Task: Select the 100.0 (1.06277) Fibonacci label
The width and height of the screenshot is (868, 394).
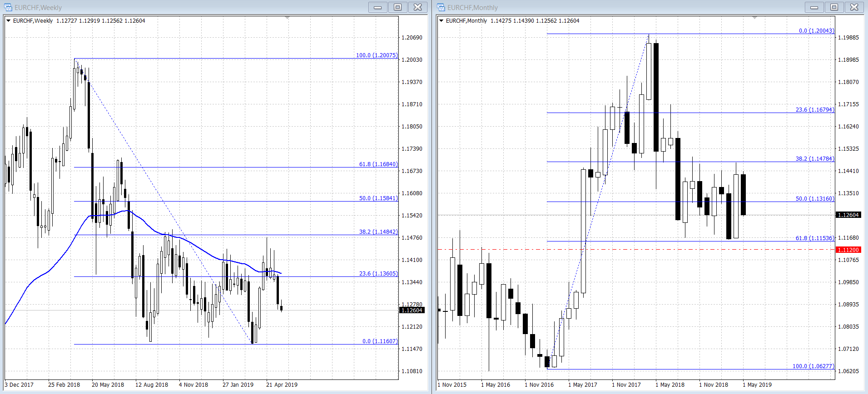Action: coord(813,366)
